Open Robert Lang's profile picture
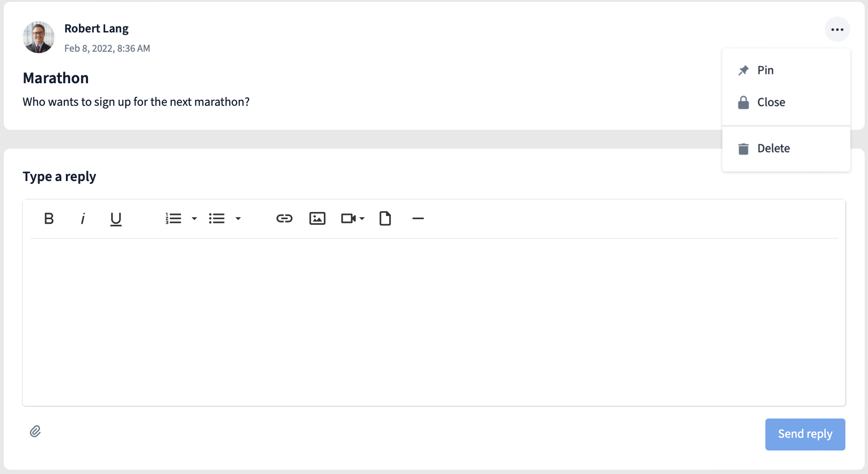Image resolution: width=868 pixels, height=474 pixels. [39, 37]
